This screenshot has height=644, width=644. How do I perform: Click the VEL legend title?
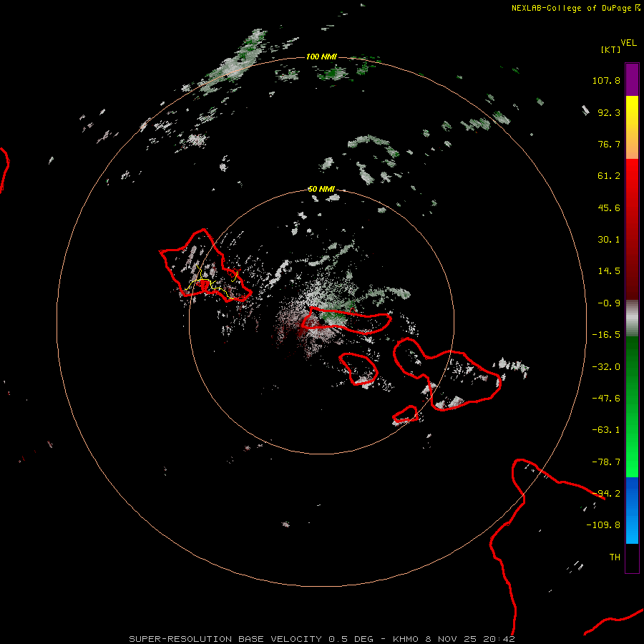628,43
